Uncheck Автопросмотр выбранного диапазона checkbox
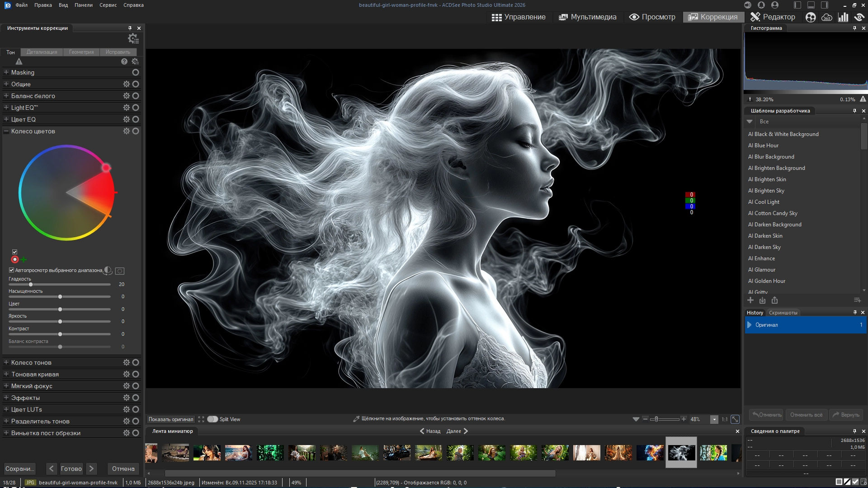This screenshot has height=488, width=868. (12, 270)
